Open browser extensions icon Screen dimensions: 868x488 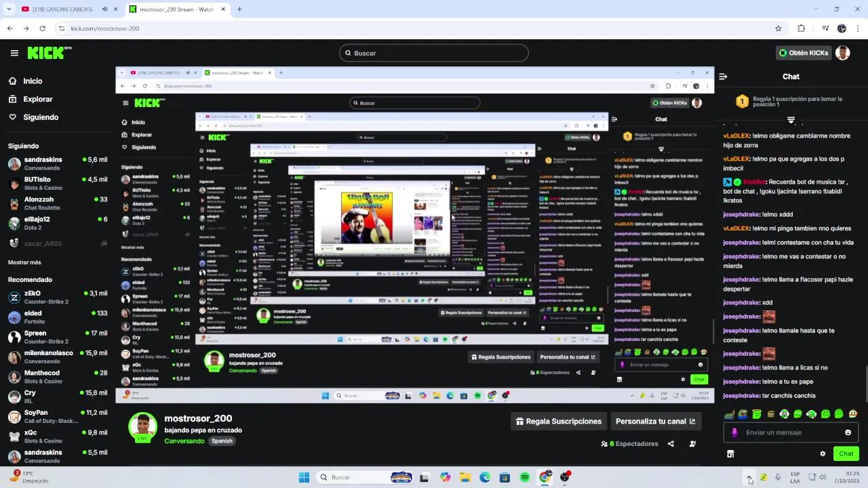click(x=802, y=28)
